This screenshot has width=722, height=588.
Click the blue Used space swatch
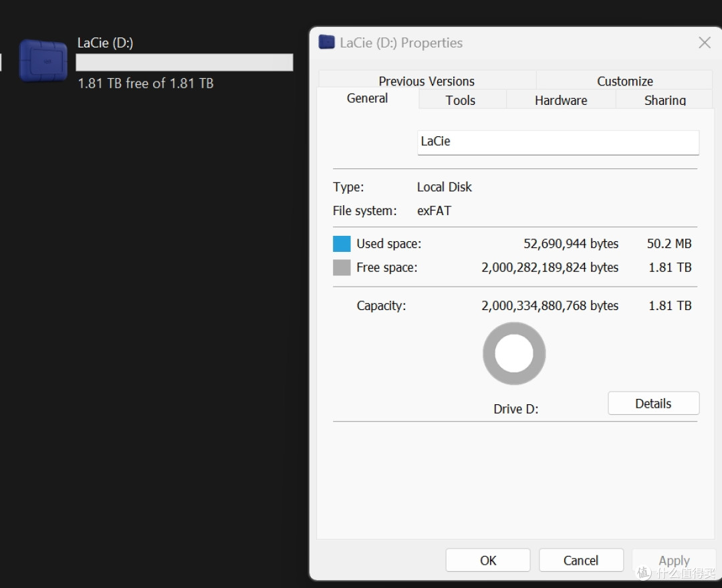(342, 243)
